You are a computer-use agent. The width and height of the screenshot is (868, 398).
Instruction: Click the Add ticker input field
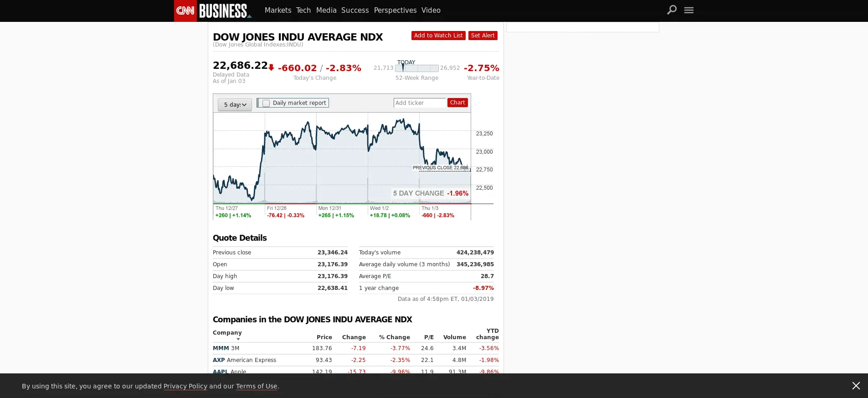coord(420,103)
